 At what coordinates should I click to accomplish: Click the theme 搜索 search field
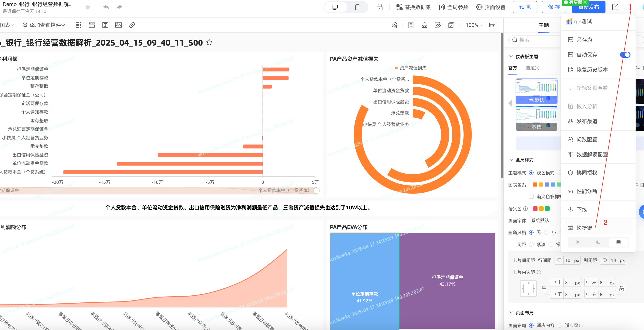[x=534, y=40]
